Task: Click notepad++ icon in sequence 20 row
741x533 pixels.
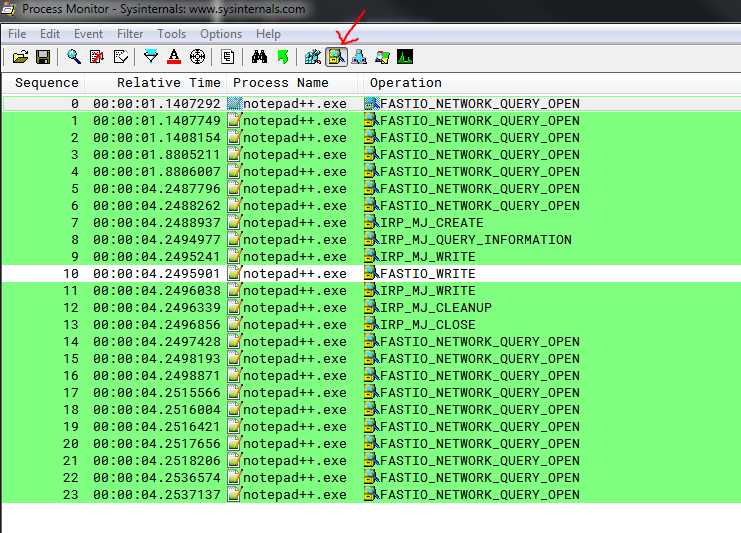Action: tap(234, 444)
